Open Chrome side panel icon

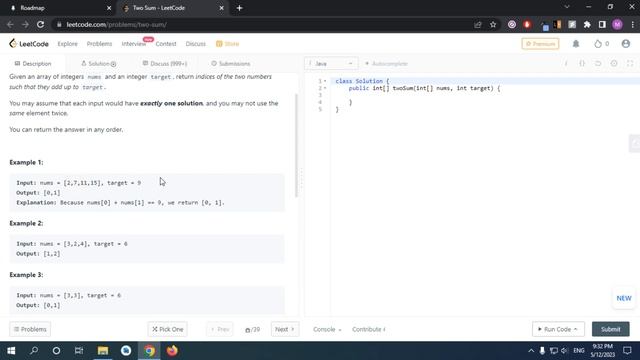(x=602, y=24)
